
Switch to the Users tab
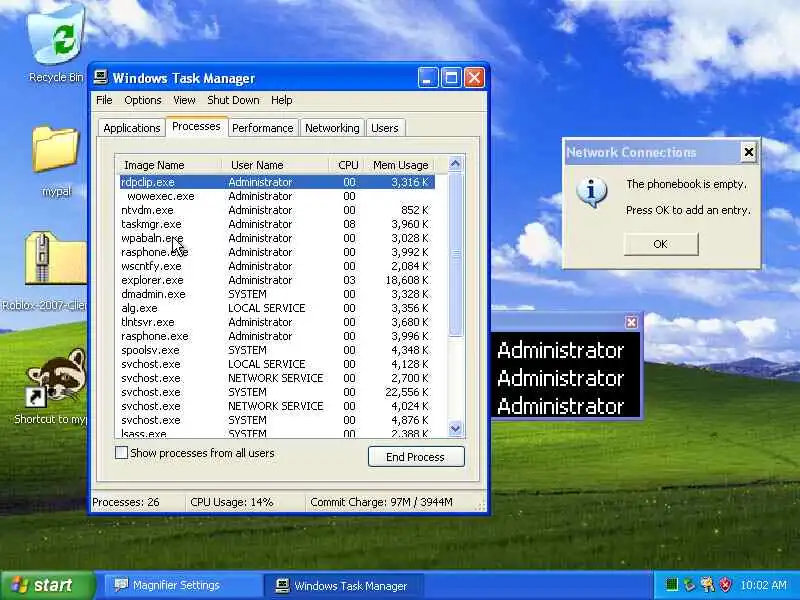pos(385,128)
